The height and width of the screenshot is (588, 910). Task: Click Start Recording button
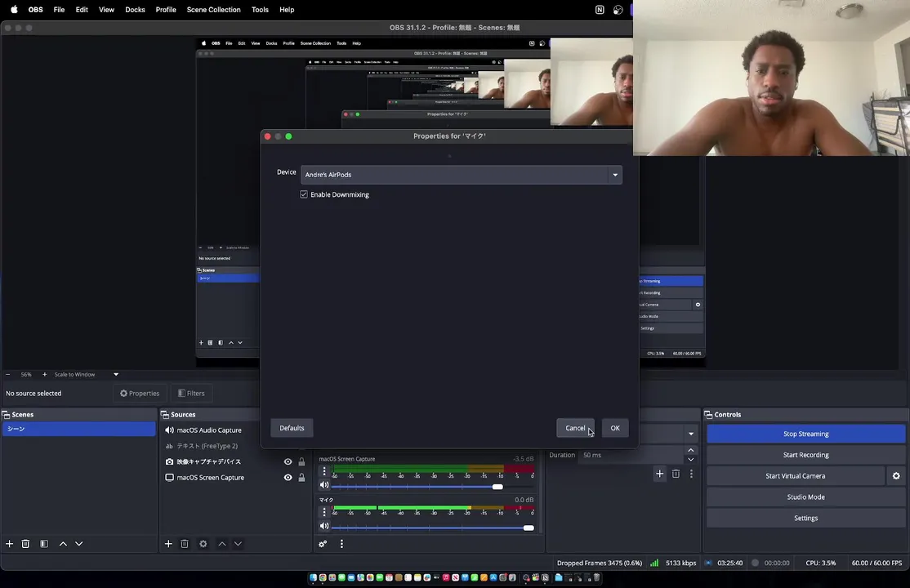[x=805, y=455]
